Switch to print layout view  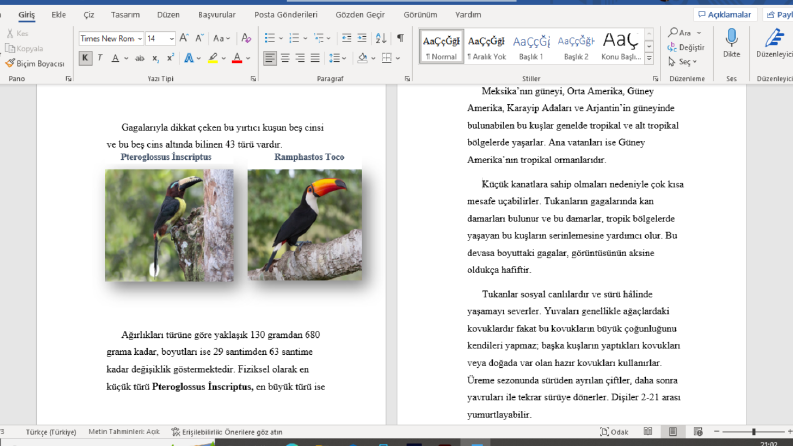pos(673,431)
